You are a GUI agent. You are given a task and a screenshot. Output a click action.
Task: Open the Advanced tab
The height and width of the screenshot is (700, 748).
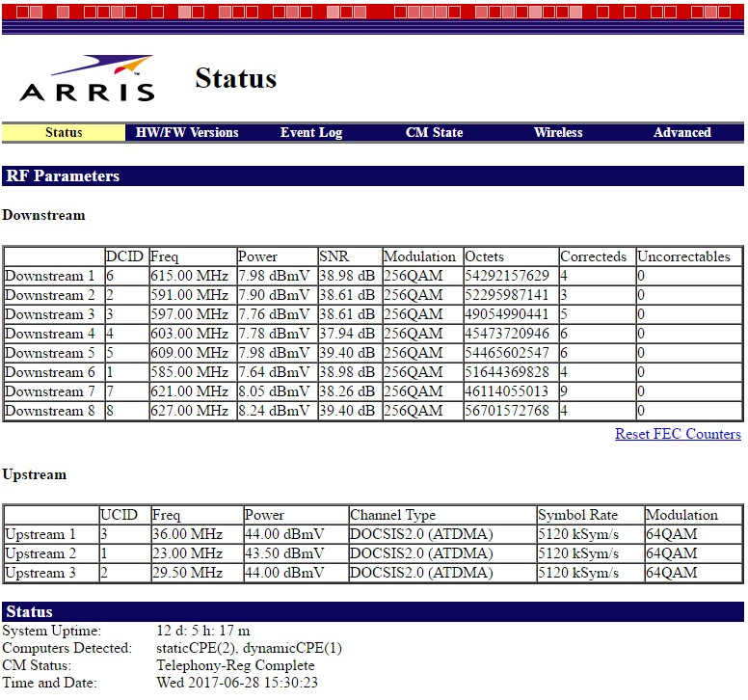pos(682,133)
